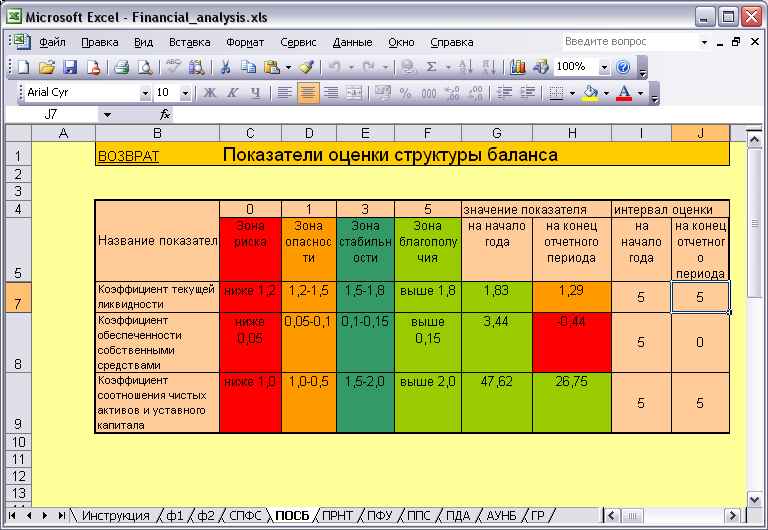The width and height of the screenshot is (768, 530).
Task: Click the Cut scissors icon
Action: click(x=225, y=67)
